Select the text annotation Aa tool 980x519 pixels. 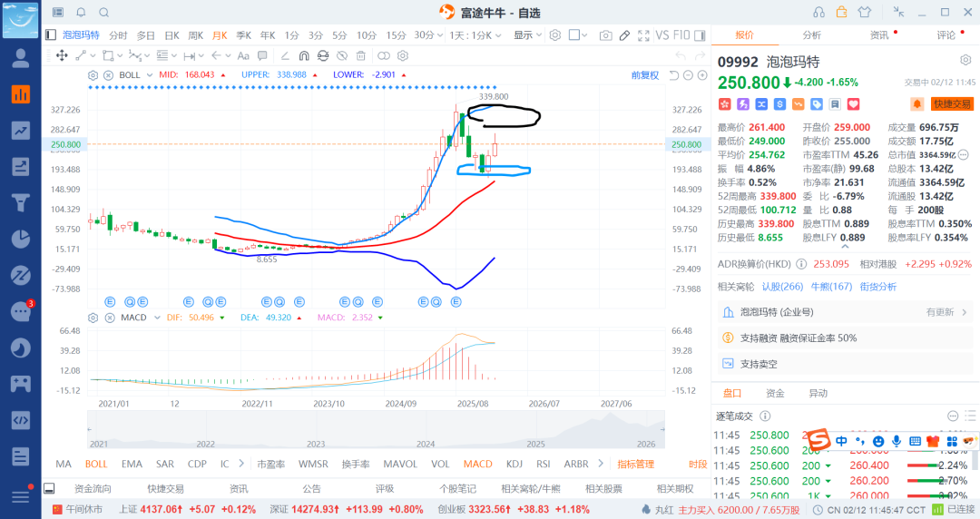point(244,55)
